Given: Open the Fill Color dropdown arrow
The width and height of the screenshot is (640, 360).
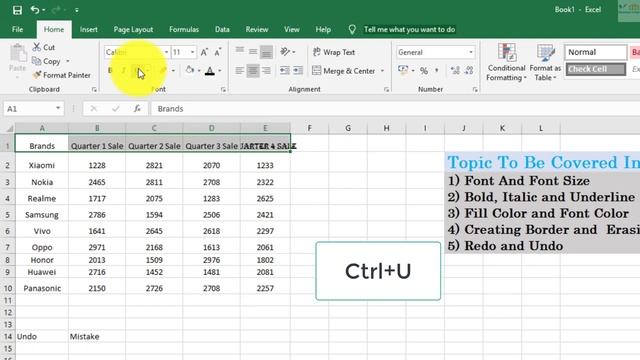Looking at the screenshot, I should point(199,71).
